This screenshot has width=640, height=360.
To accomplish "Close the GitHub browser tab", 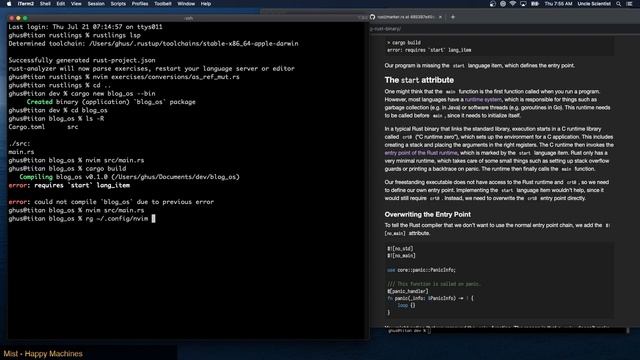I will pos(440,17).
